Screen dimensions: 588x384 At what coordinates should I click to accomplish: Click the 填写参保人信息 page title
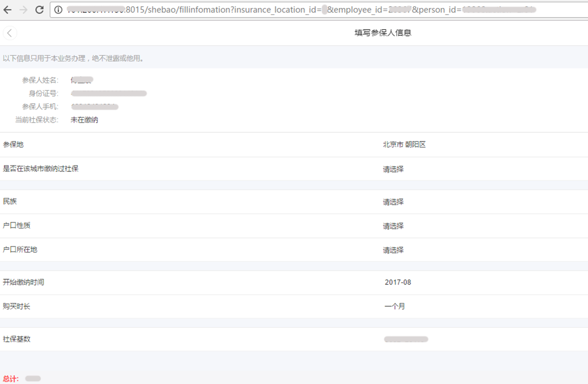(x=382, y=33)
